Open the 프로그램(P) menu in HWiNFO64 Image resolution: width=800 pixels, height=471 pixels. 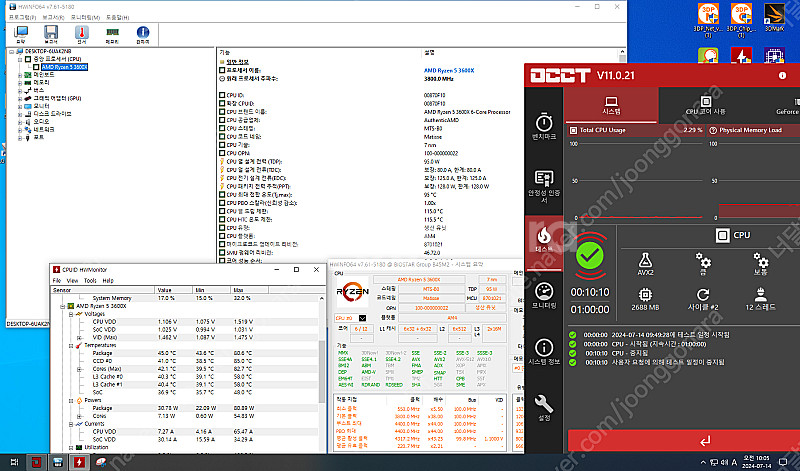(x=22, y=17)
